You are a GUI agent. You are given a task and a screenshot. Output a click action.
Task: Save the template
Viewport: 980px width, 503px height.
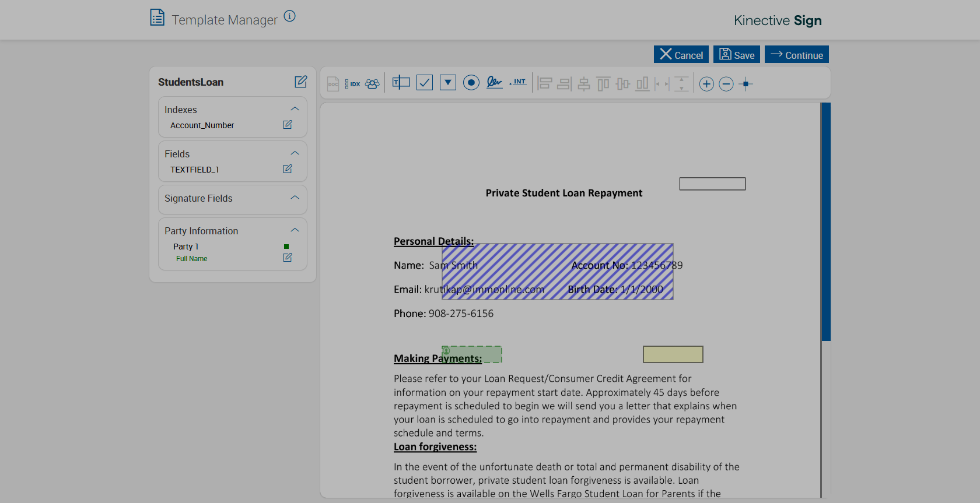[737, 54]
